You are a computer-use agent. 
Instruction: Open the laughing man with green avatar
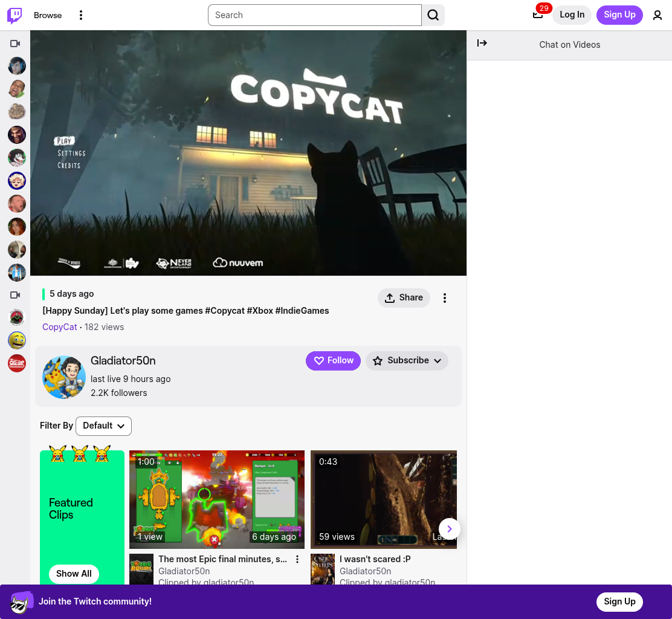pyautogui.click(x=17, y=89)
